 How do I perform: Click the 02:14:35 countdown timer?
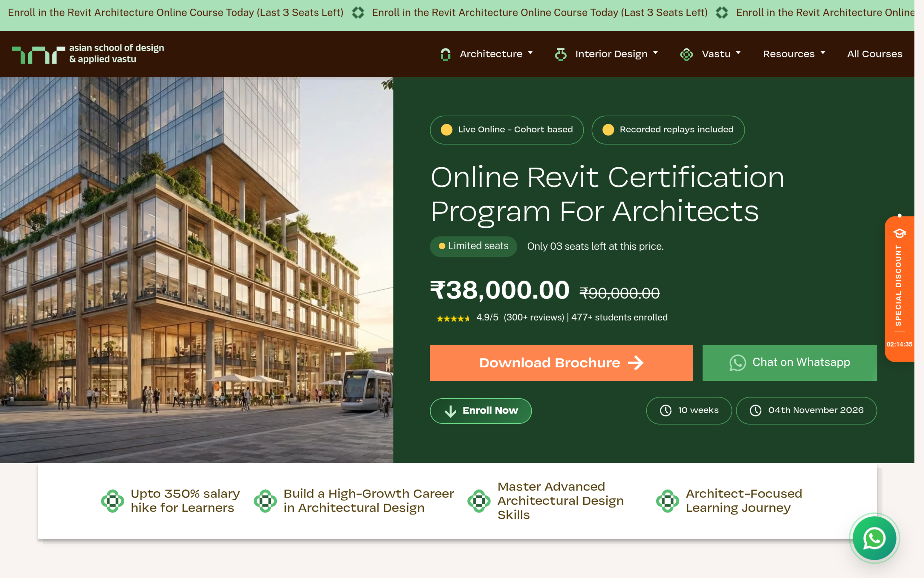[x=899, y=344]
